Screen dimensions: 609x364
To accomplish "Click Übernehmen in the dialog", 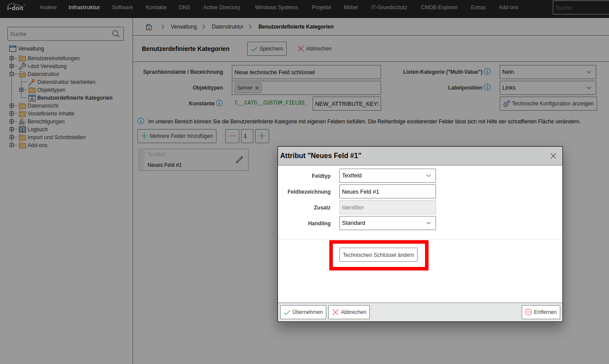I will point(303,312).
